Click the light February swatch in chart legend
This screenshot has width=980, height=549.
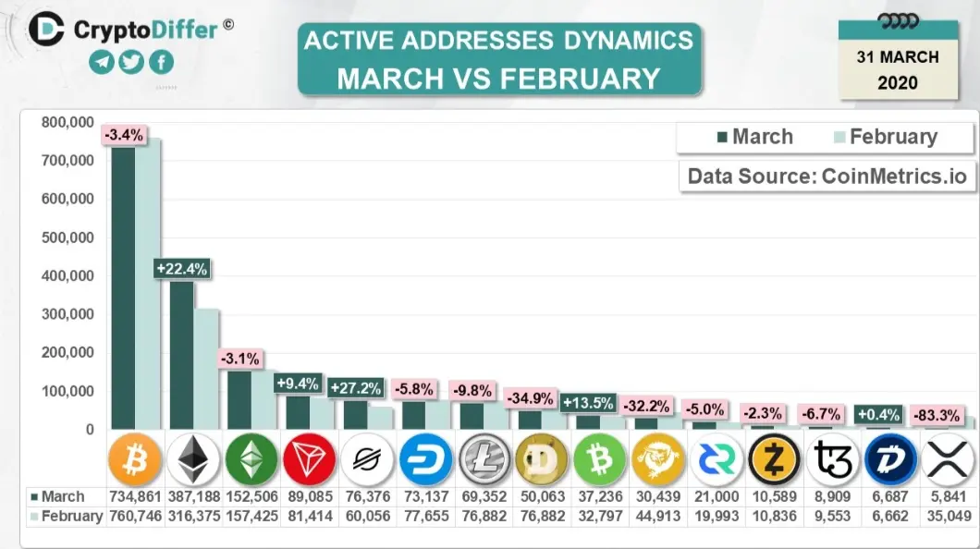839,137
